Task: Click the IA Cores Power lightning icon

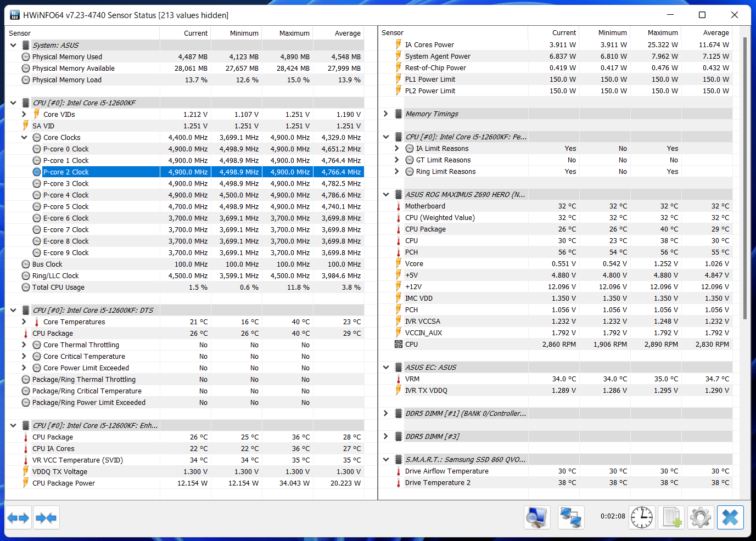Action: click(x=399, y=44)
